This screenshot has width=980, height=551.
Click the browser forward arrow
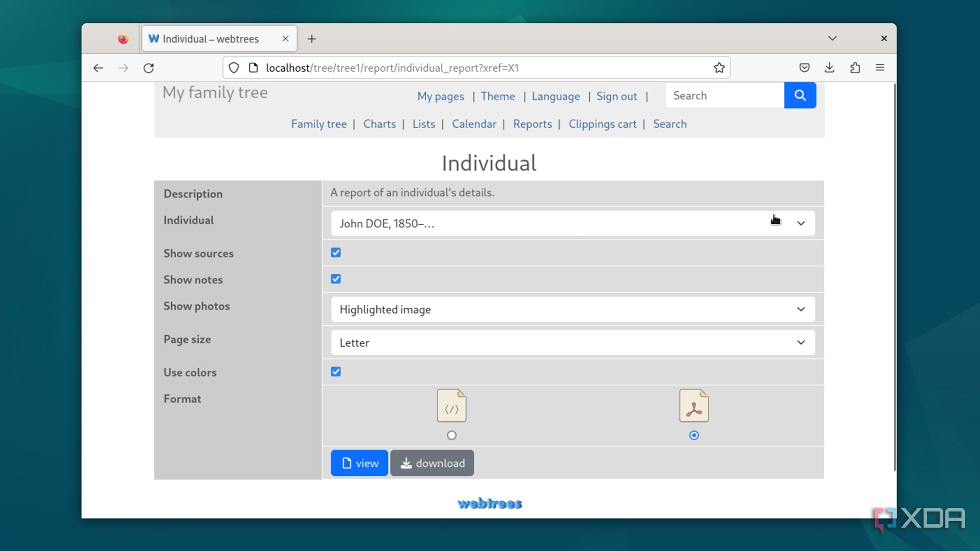point(124,68)
